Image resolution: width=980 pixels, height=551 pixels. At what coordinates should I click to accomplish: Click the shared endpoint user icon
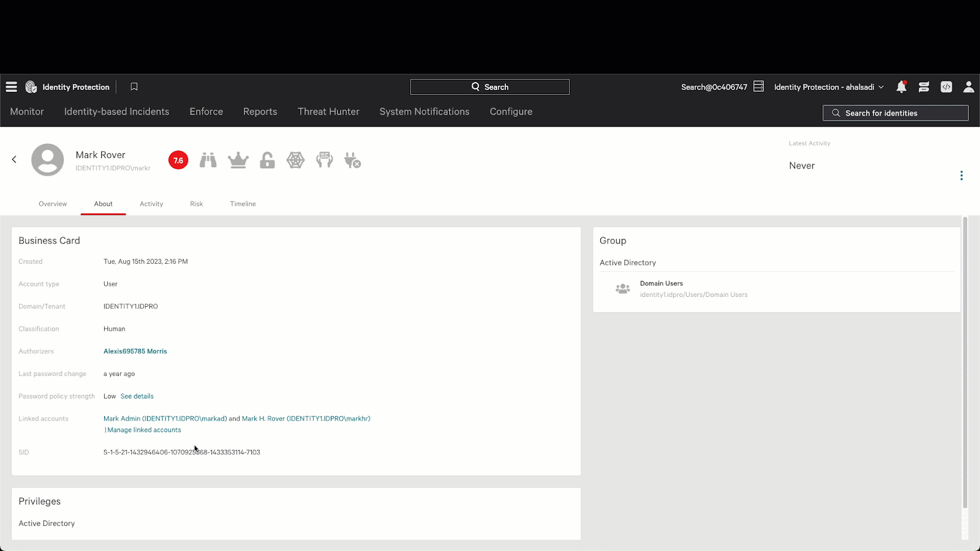click(x=324, y=160)
